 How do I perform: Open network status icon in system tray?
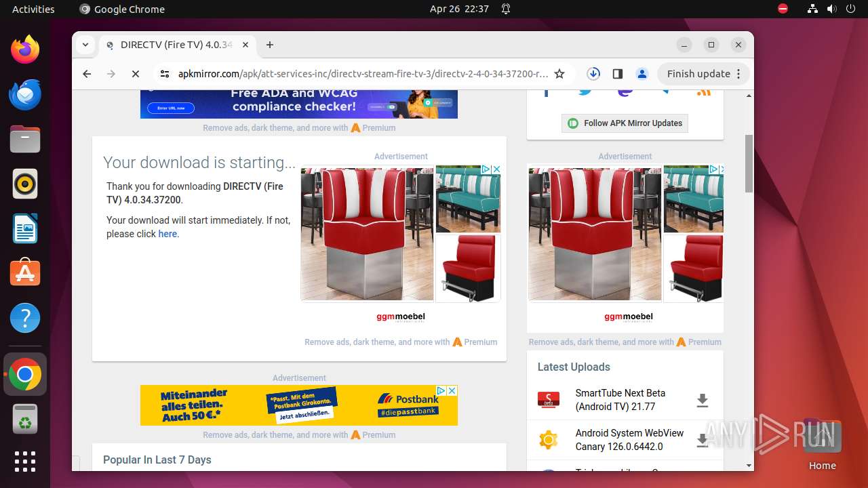813,9
